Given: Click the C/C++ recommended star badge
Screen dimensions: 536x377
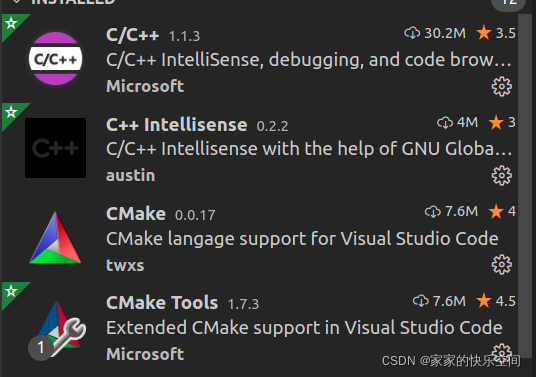Looking at the screenshot, I should [11, 23].
